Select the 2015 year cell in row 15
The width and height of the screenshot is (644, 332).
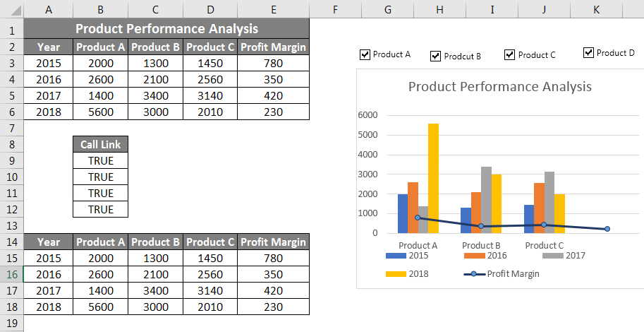coord(49,259)
